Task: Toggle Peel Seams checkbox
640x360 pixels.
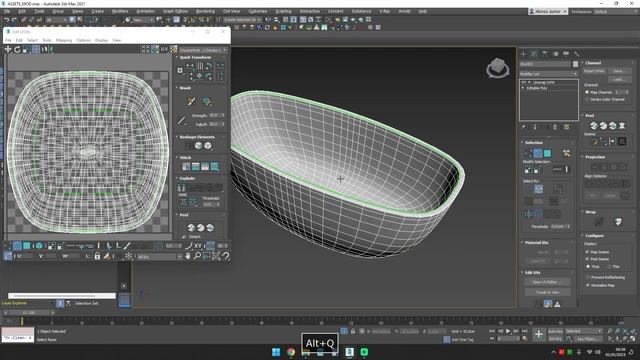Action: tap(587, 259)
